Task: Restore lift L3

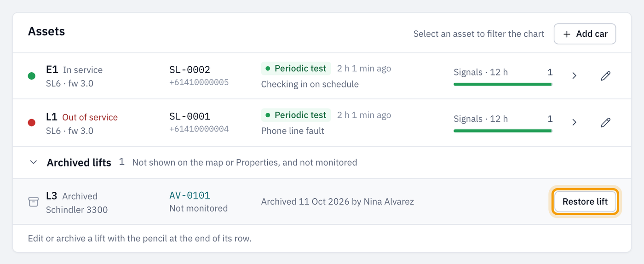Action: point(585,201)
